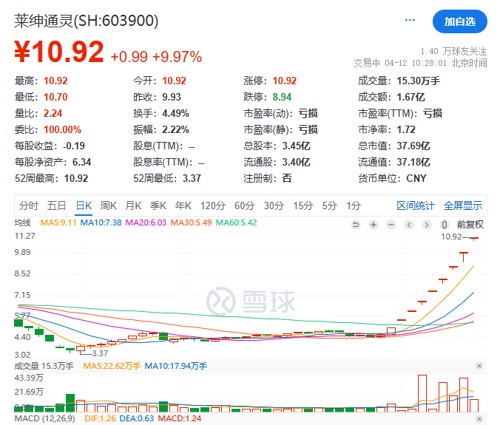This screenshot has height=425, width=500.
Task: Zoom out chart with minus icon
Action: coord(391,225)
